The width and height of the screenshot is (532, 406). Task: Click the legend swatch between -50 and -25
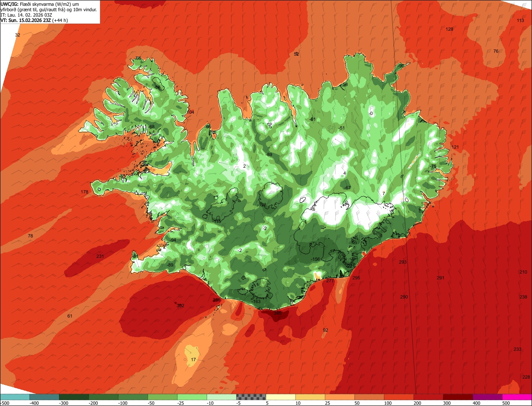(163, 397)
